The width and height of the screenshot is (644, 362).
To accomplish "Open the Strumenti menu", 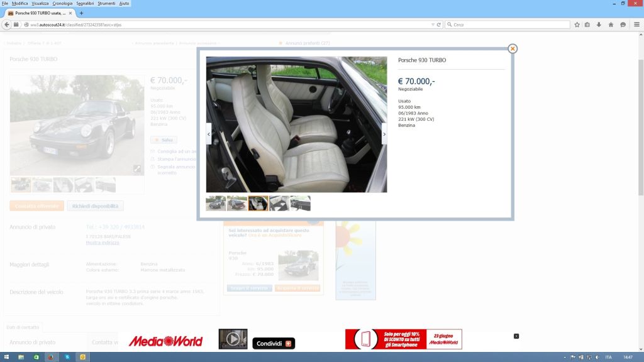I will click(106, 3).
